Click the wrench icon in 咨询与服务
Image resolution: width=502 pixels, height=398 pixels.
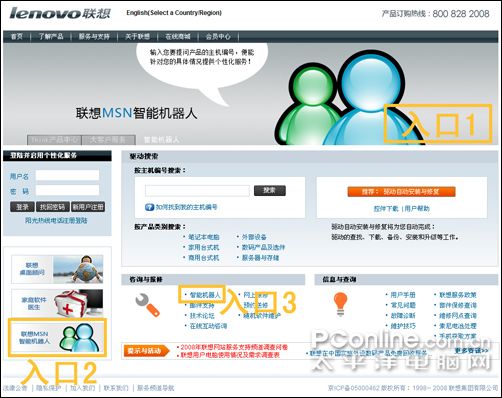pyautogui.click(x=147, y=305)
